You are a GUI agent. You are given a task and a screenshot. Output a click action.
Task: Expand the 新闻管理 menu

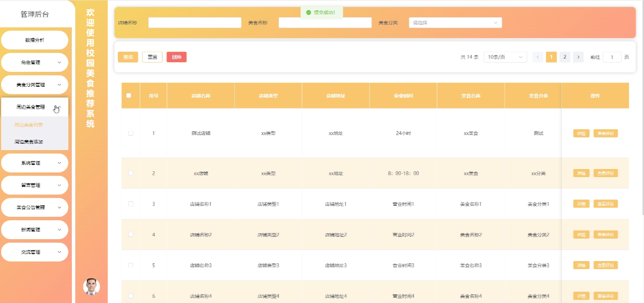[34, 229]
